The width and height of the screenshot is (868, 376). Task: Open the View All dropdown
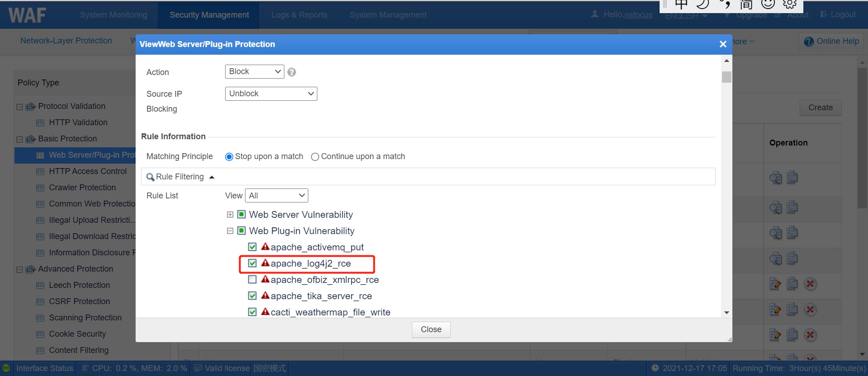point(277,196)
